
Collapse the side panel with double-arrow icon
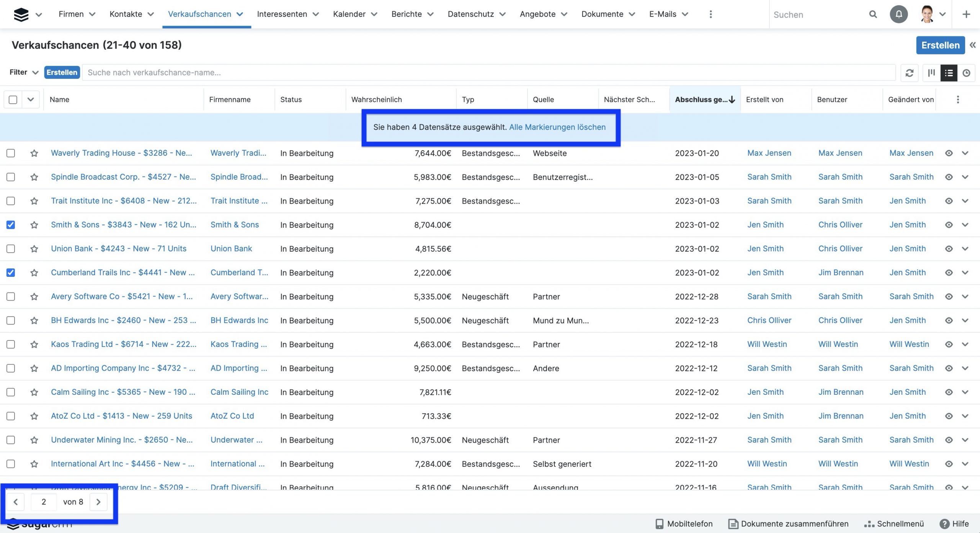pyautogui.click(x=973, y=45)
